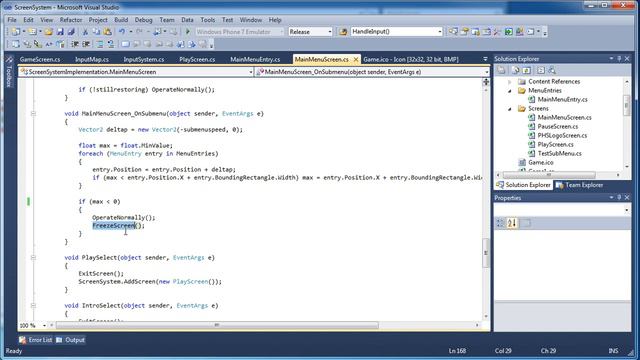Open the Start Page green arrow icon

(x=509, y=31)
